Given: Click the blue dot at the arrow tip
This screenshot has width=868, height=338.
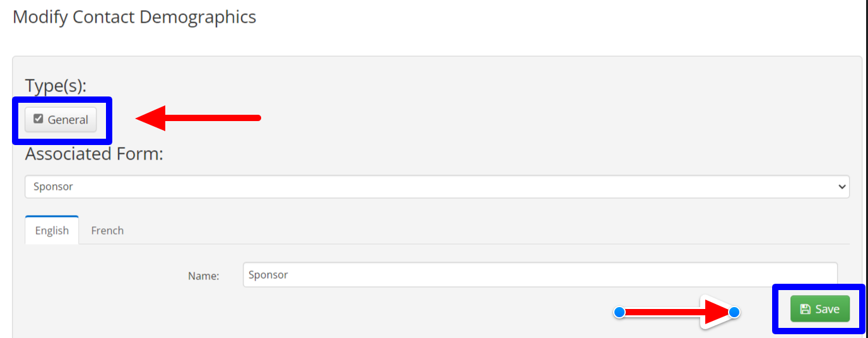Looking at the screenshot, I should coord(734,312).
